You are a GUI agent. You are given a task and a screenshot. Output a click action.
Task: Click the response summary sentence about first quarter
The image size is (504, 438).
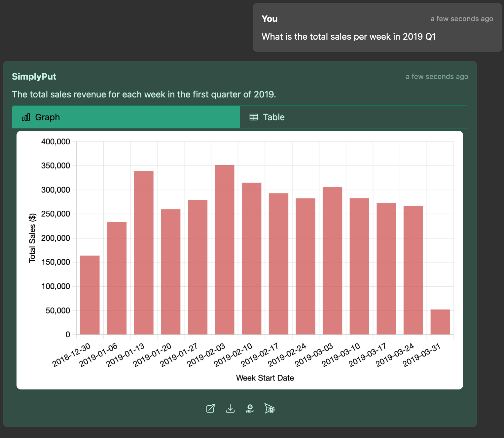click(x=144, y=94)
